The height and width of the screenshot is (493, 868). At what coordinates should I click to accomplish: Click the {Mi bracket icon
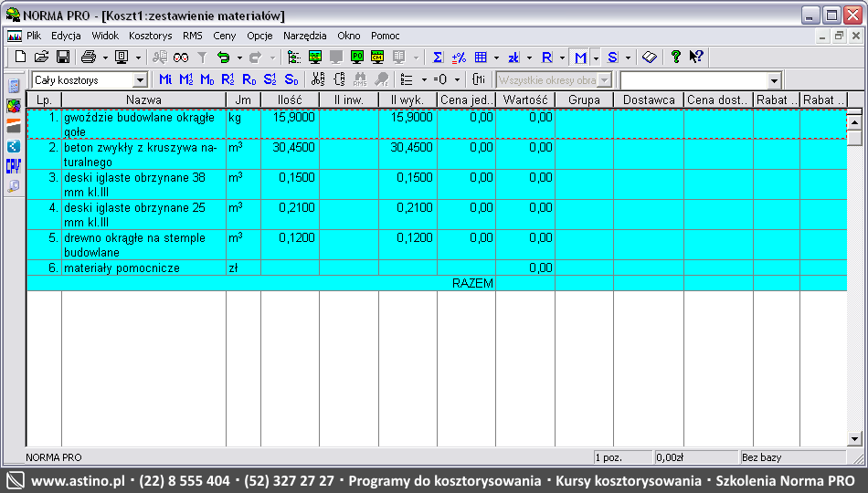(479, 79)
